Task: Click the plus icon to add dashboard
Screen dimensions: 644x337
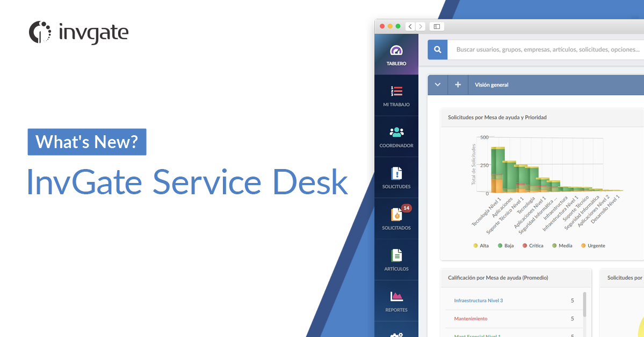Action: tap(458, 85)
